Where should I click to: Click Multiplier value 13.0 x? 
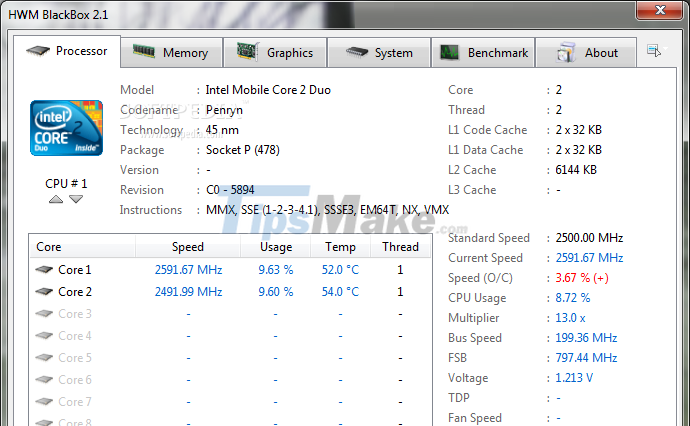click(570, 318)
